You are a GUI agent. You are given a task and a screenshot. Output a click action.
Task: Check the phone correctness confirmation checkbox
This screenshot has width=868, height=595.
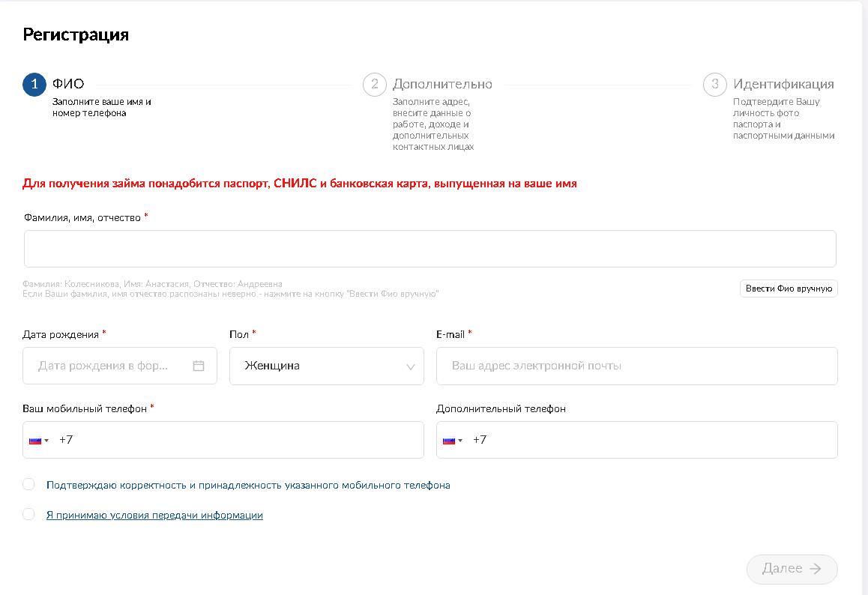click(x=28, y=484)
